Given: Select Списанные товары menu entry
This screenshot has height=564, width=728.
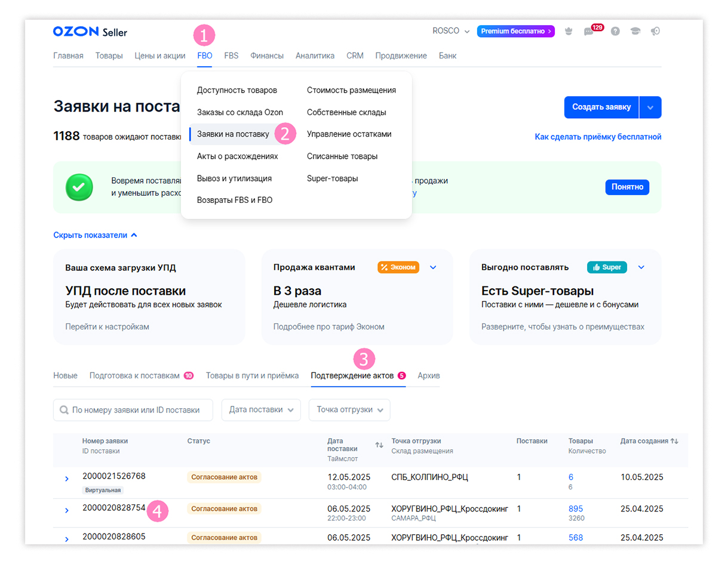Looking at the screenshot, I should (x=342, y=156).
